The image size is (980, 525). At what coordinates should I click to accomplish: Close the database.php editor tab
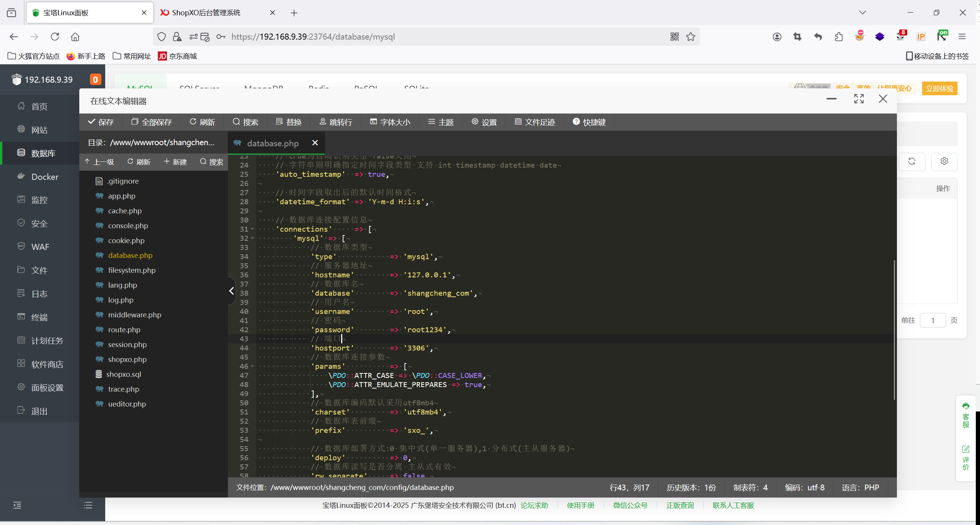tap(315, 143)
